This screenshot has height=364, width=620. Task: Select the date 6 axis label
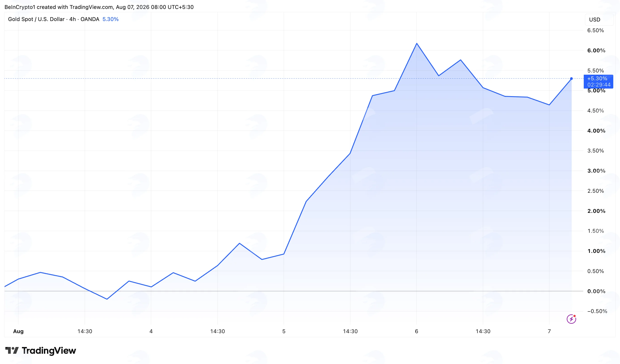pos(417,331)
